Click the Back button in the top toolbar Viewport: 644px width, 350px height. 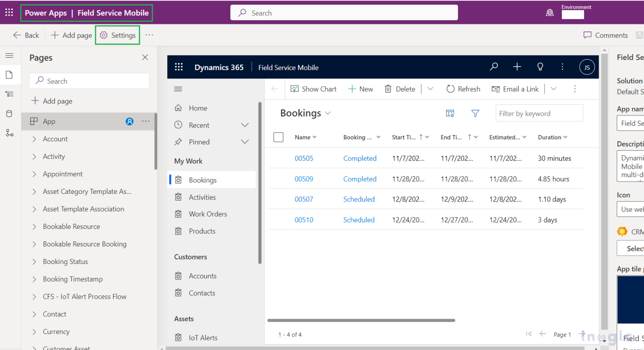26,35
